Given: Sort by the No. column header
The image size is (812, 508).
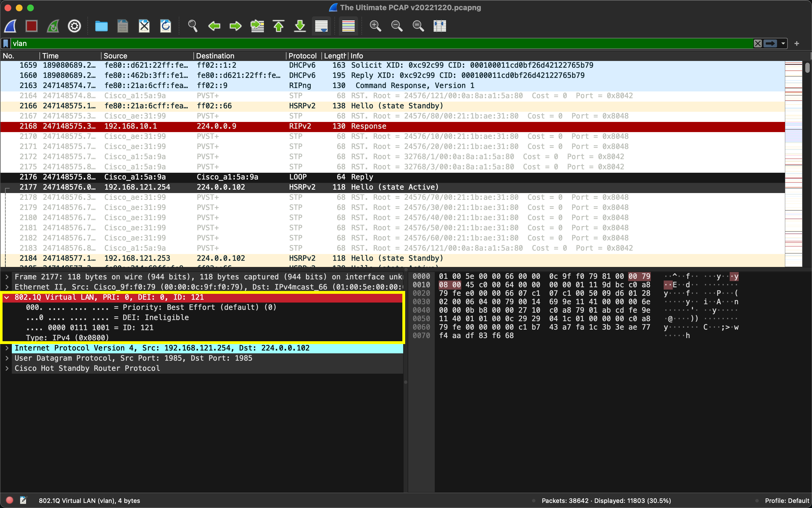Looking at the screenshot, I should 20,56.
